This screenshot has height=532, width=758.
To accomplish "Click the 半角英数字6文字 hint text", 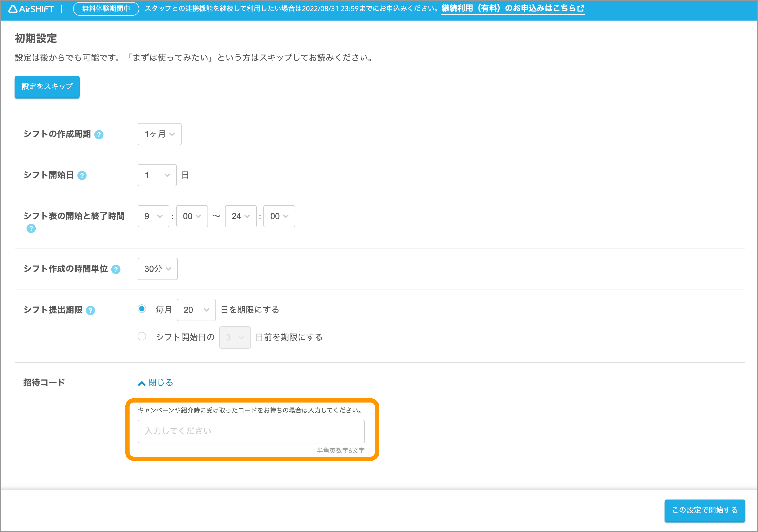I will 341,451.
